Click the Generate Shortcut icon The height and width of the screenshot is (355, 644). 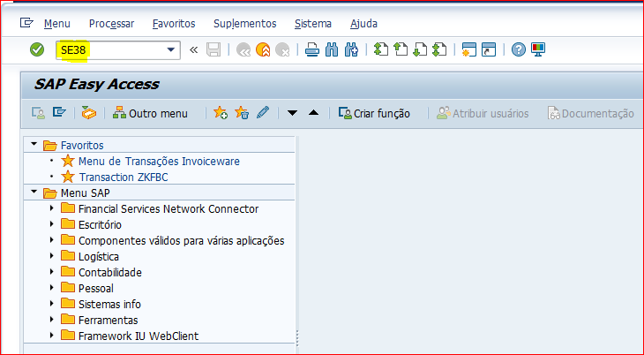tap(489, 49)
